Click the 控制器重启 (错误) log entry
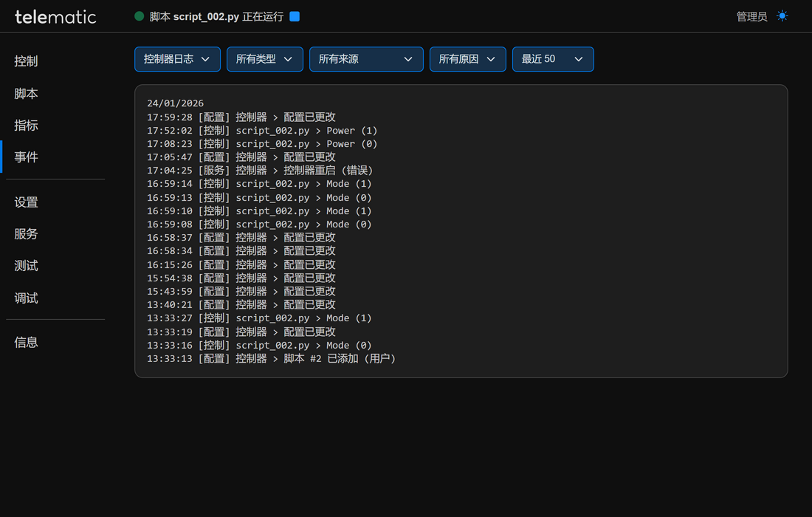The width and height of the screenshot is (812, 517). (328, 171)
